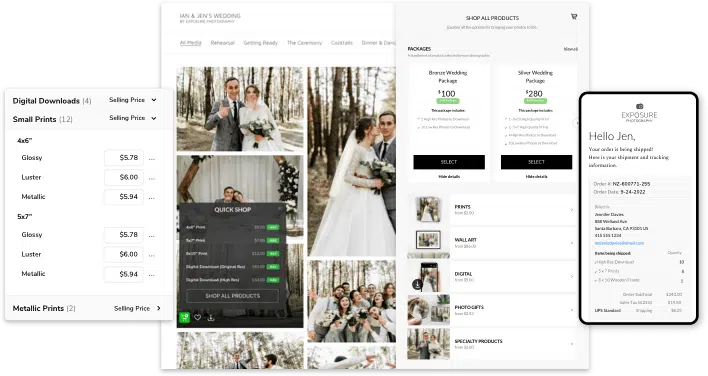Screen dimensions: 708x376
Task: Click the $280 Silver package price
Action: [534, 93]
